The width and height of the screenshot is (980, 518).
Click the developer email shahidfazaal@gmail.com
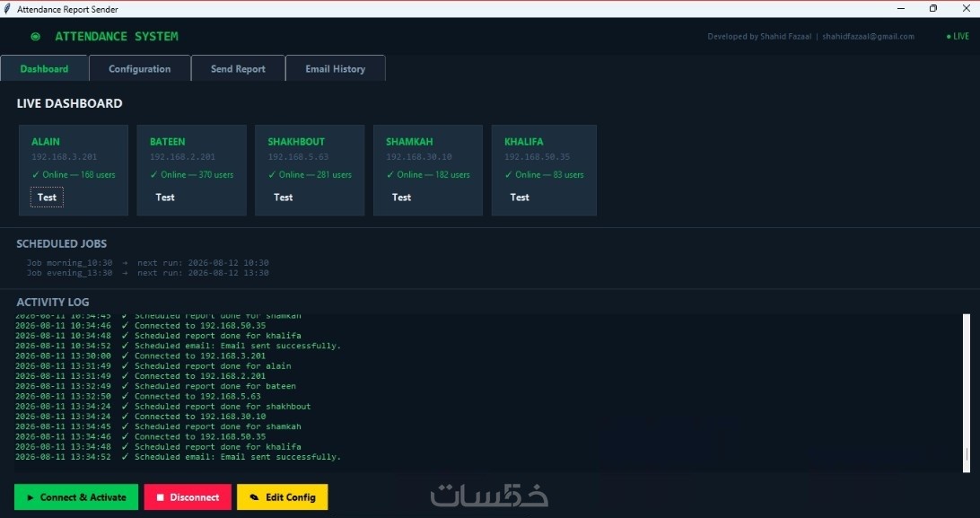click(x=868, y=37)
